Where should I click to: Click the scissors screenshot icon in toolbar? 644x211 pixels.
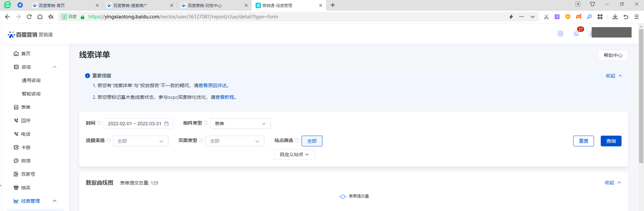click(546, 17)
